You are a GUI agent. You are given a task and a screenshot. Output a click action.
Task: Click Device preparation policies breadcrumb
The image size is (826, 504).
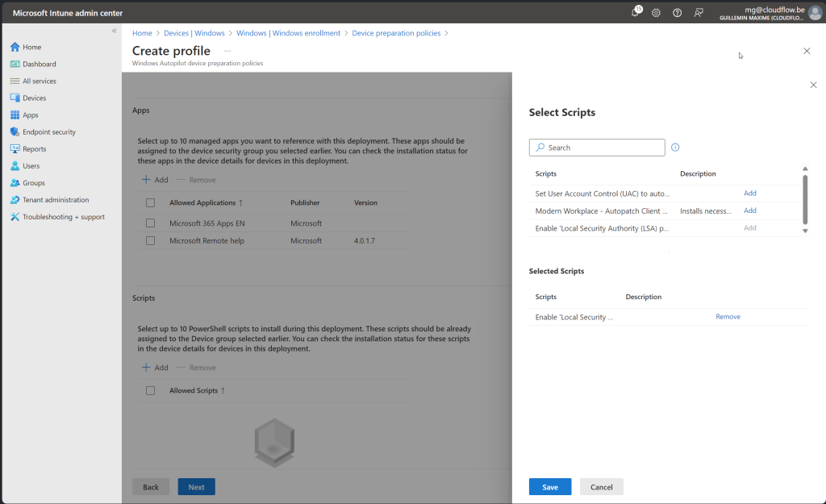[x=396, y=32]
